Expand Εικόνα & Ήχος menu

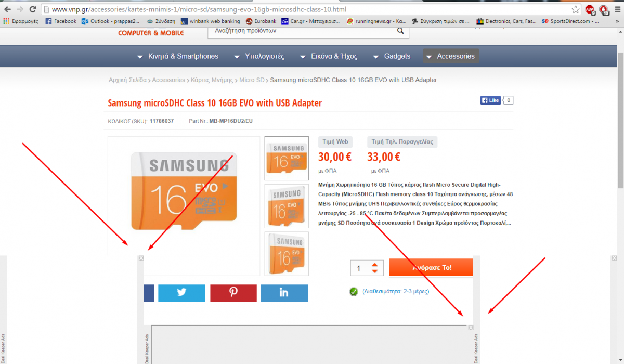coord(329,56)
